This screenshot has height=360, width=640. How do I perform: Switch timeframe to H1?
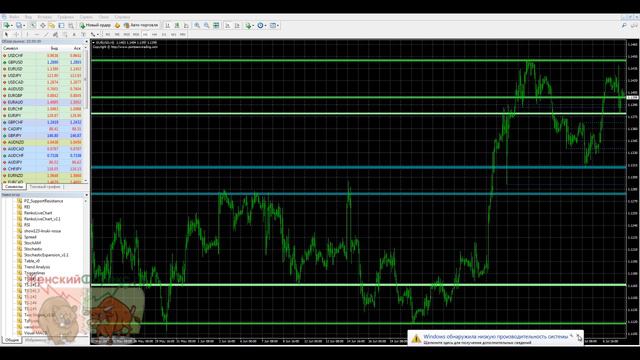[x=145, y=35]
